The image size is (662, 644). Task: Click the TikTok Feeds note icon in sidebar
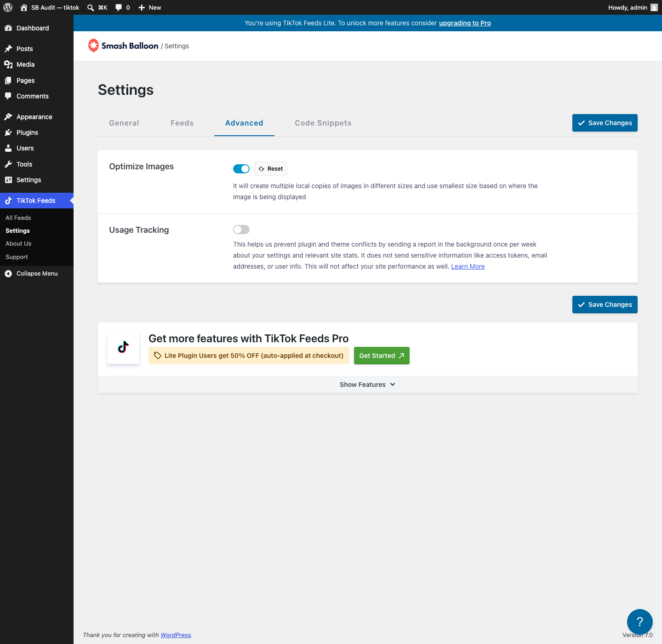(8, 201)
